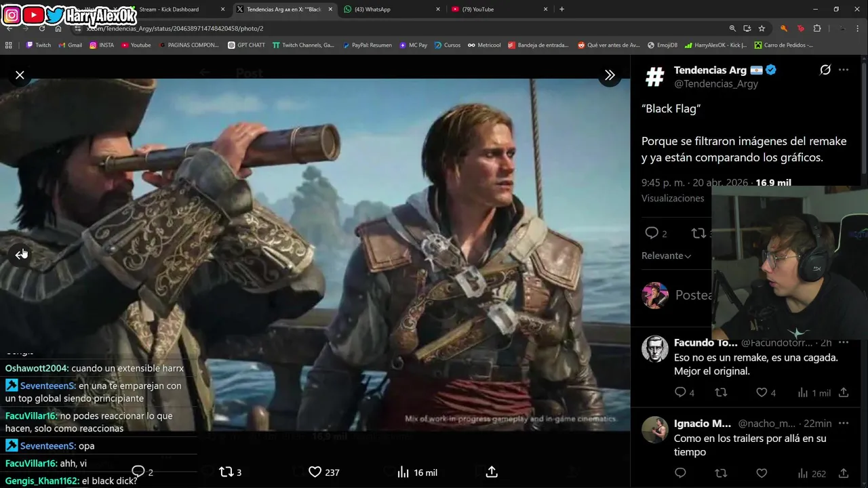Like Ignacio's comment heart icon
The height and width of the screenshot is (488, 868).
(762, 473)
